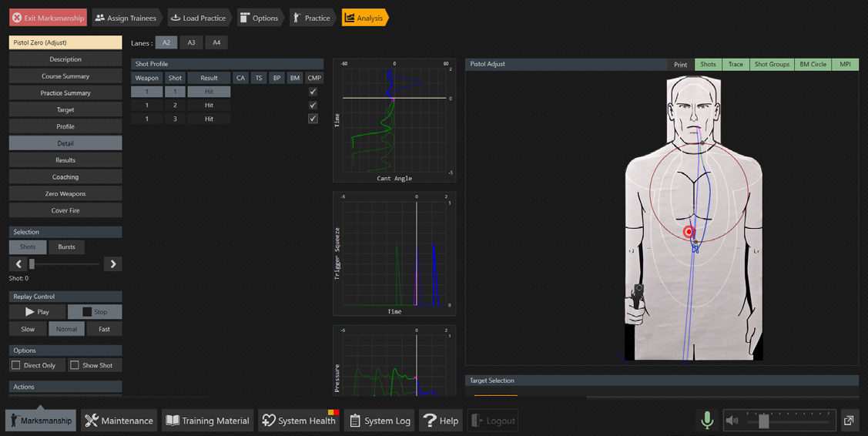Open the Zero Weapons section

point(65,194)
